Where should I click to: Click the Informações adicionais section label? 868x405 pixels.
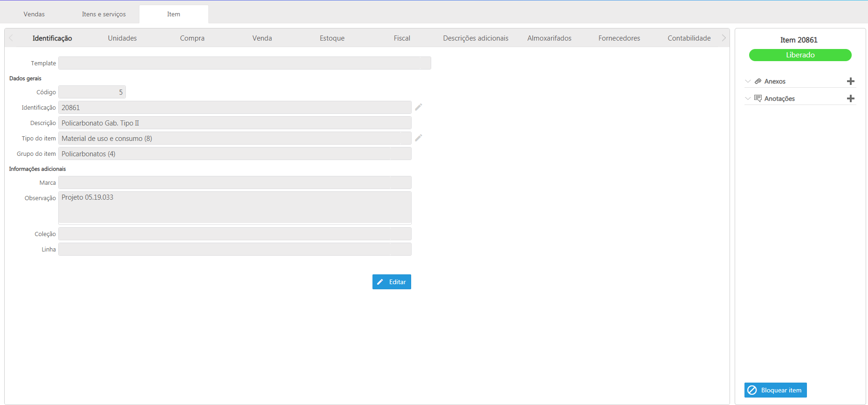[x=37, y=169]
